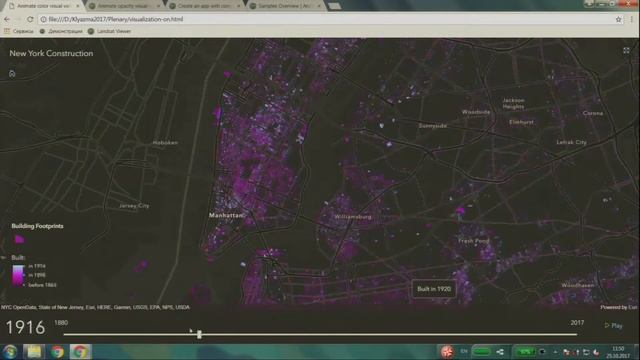Go back in the browser
This screenshot has height=360, width=640.
click(x=7, y=19)
